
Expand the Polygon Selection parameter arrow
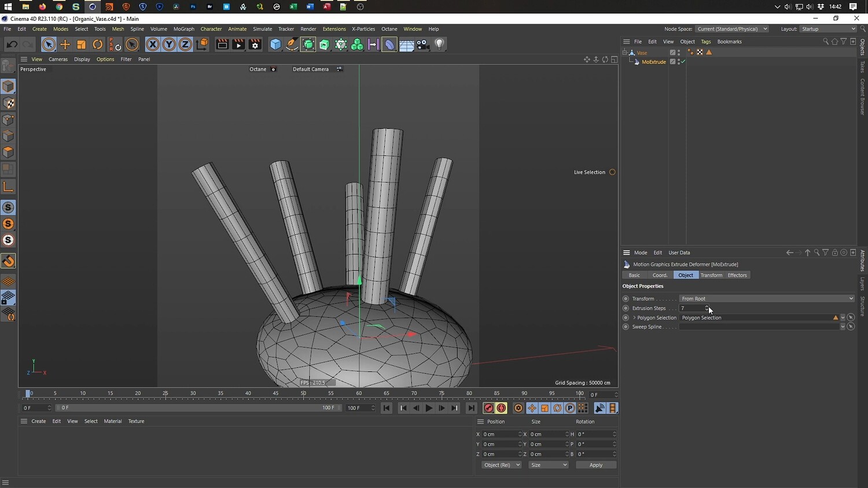point(634,317)
